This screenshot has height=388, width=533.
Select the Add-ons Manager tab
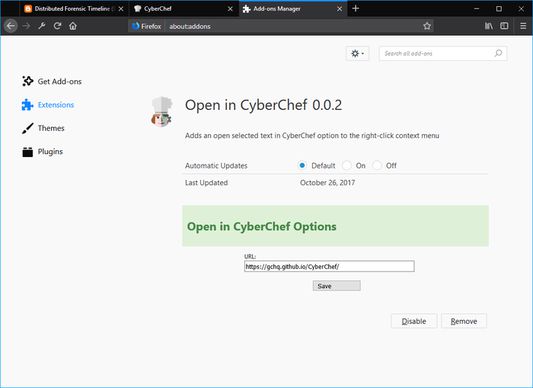click(293, 9)
